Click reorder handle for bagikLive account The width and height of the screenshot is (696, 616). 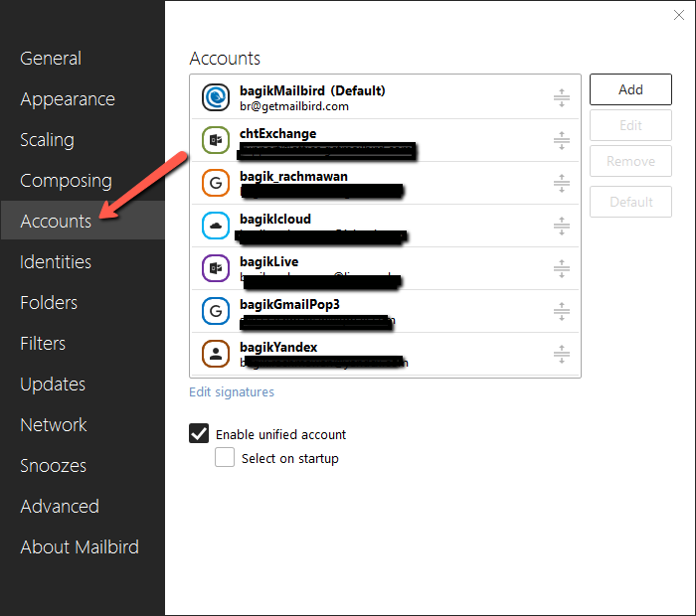pos(562,268)
